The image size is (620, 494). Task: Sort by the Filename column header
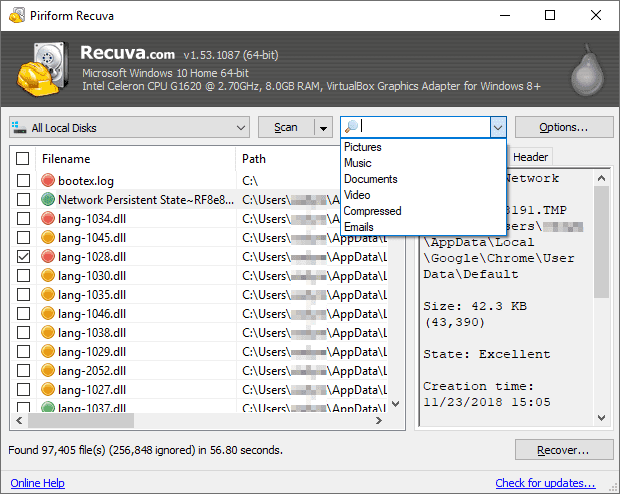click(136, 159)
